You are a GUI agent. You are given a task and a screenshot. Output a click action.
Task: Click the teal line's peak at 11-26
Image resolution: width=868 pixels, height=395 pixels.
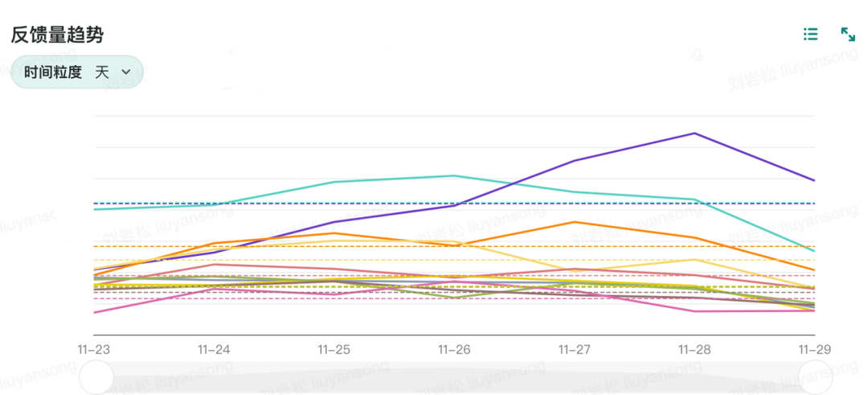coord(454,175)
